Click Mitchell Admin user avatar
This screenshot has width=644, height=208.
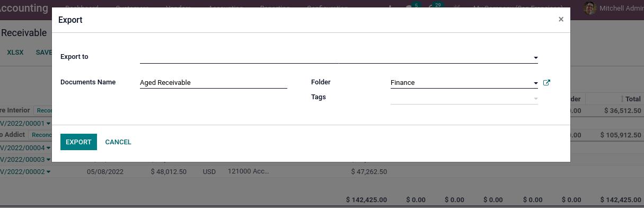(589, 7)
